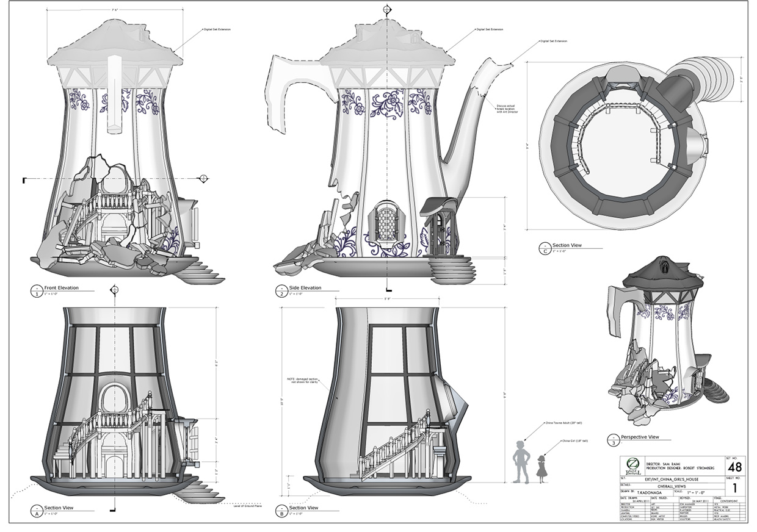The width and height of the screenshot is (757, 532).
Task: Click the China Girl scale silhouette figure
Action: 541,468
